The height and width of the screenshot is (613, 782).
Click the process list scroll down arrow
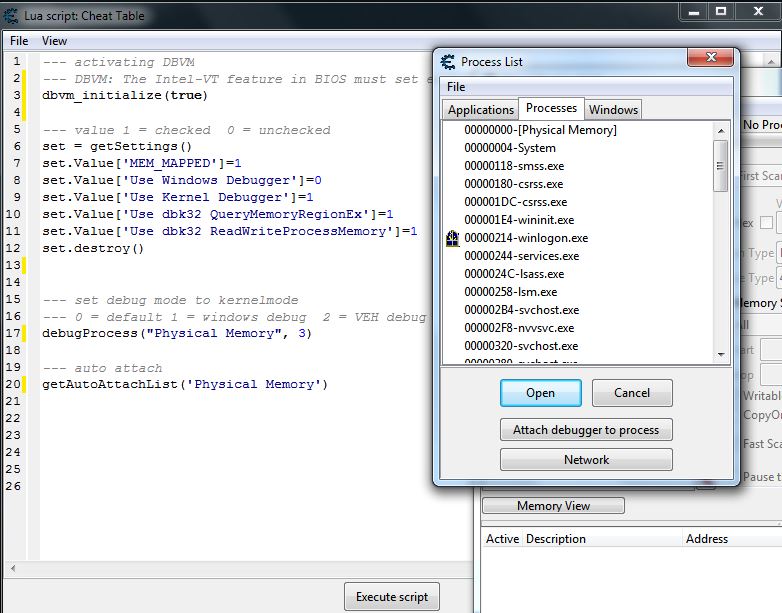[720, 354]
